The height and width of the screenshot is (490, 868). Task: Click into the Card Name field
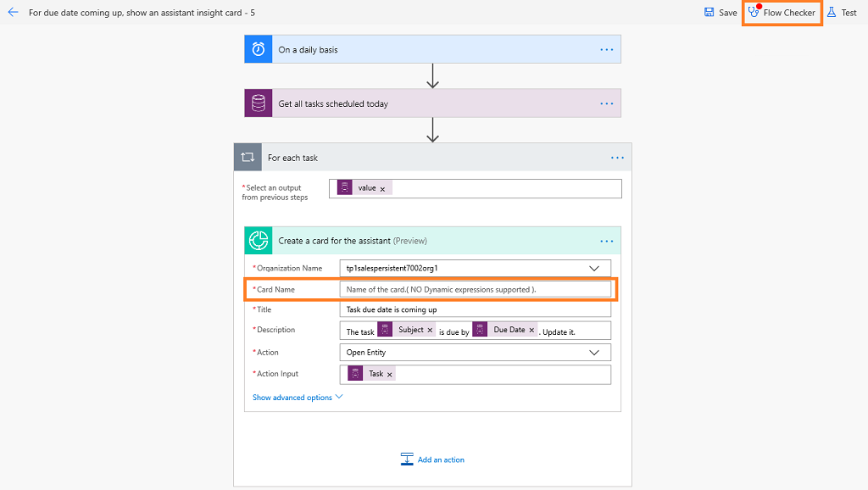tap(475, 289)
